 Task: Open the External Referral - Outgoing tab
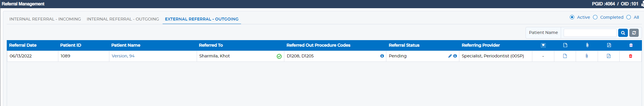click(202, 19)
